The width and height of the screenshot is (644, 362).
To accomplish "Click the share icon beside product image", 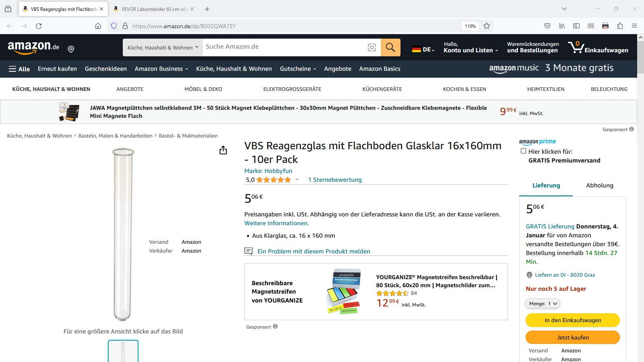I will tap(223, 150).
